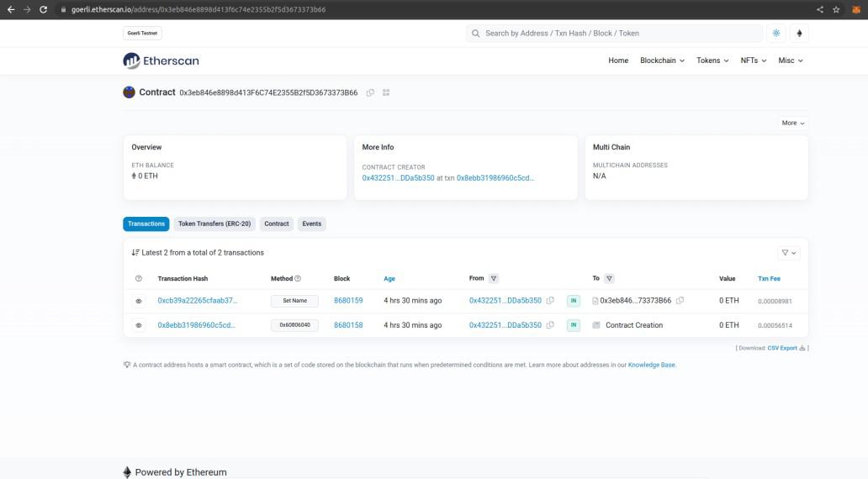The width and height of the screenshot is (868, 479).
Task: Expand the transactions filter dropdown
Action: click(788, 253)
